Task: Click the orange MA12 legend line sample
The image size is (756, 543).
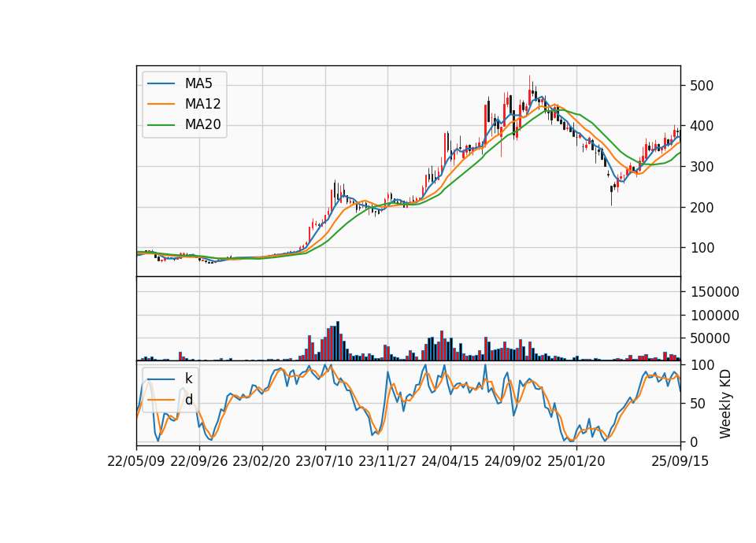Action: click(x=161, y=104)
